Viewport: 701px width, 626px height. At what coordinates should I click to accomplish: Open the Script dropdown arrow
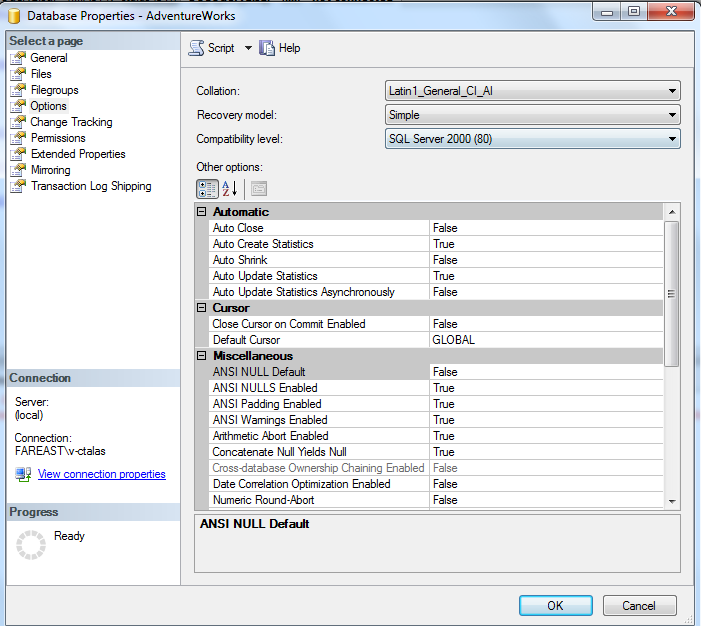248,48
